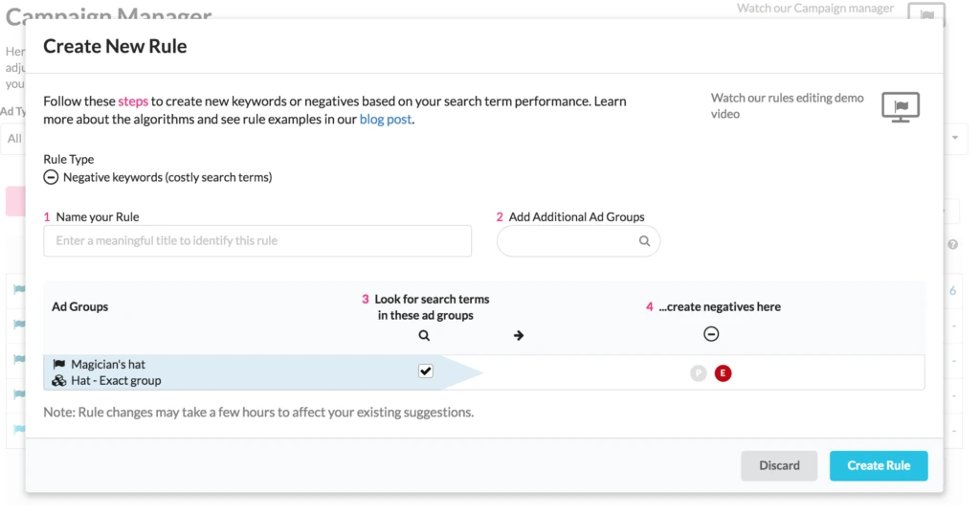Click the right arrow between columns

point(519,335)
